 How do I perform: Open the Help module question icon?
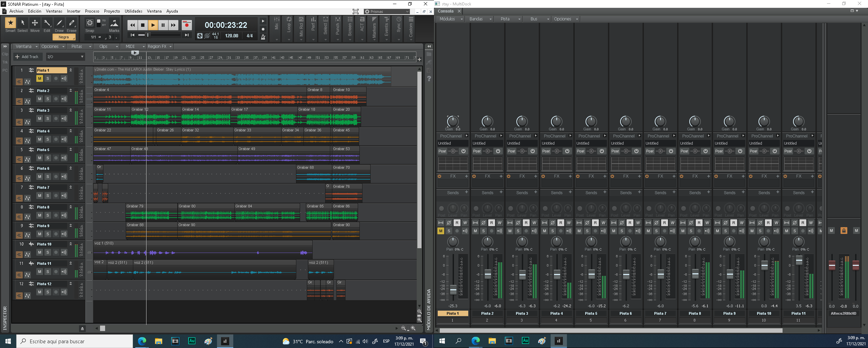(x=429, y=79)
